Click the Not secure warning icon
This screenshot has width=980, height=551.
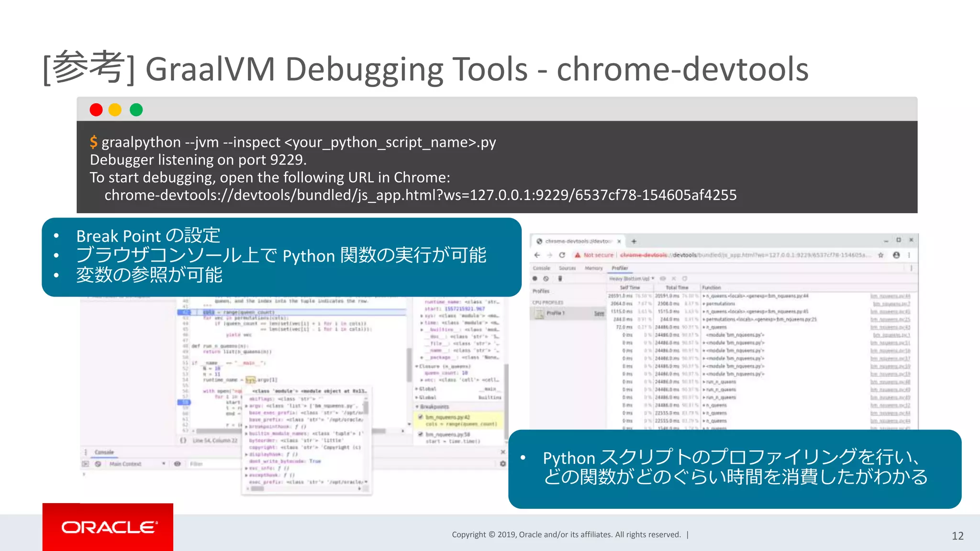coord(578,255)
